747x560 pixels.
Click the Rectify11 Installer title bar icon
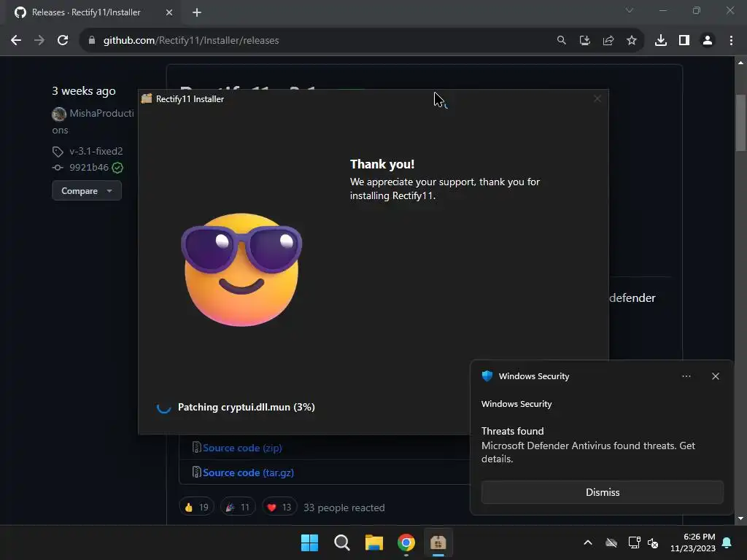147,98
